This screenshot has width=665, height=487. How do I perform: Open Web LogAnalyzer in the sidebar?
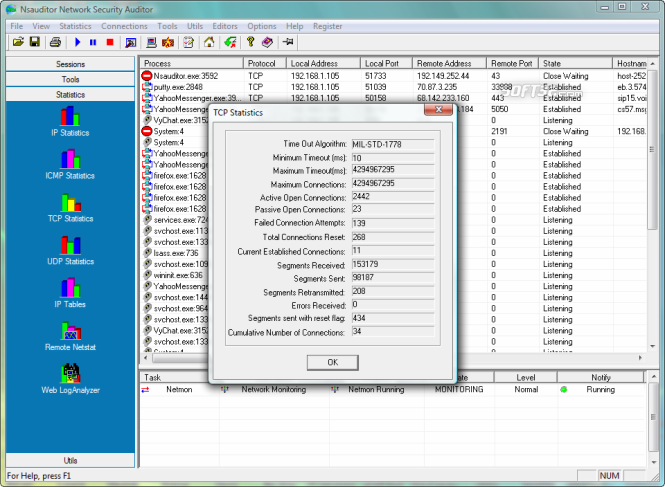coord(70,379)
